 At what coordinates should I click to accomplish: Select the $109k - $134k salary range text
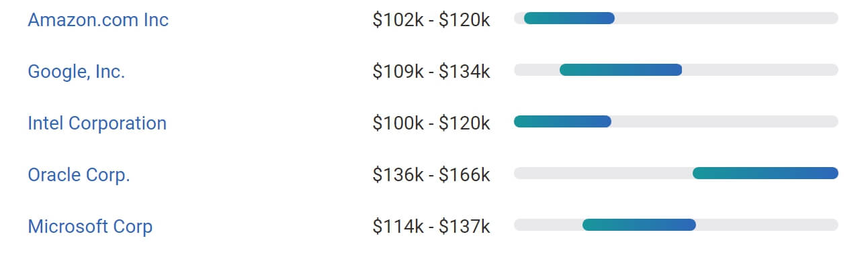click(431, 72)
